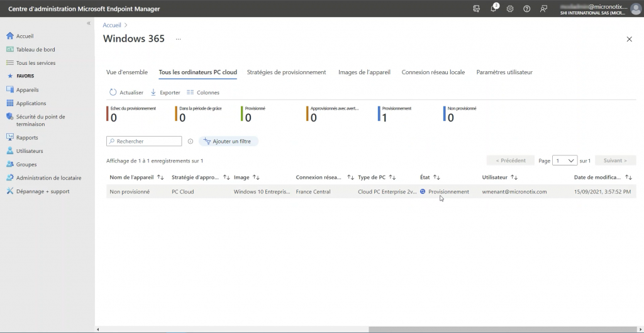The height and width of the screenshot is (333, 644).
Task: Filter by Non provisionné status tile
Action: [460, 114]
